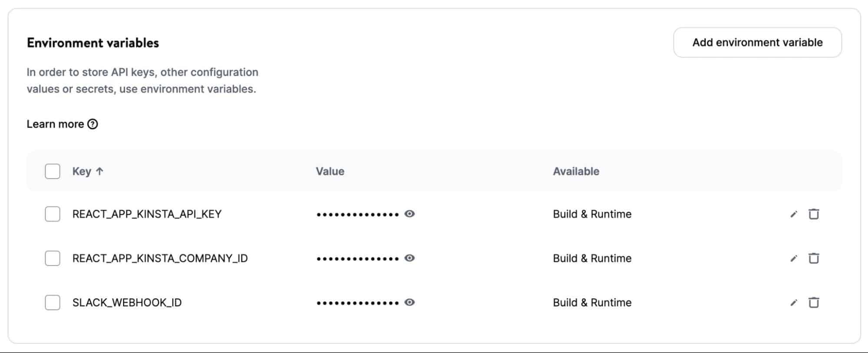Select the REACT_APP_KINSTA_API_KEY row checkbox

coord(53,214)
